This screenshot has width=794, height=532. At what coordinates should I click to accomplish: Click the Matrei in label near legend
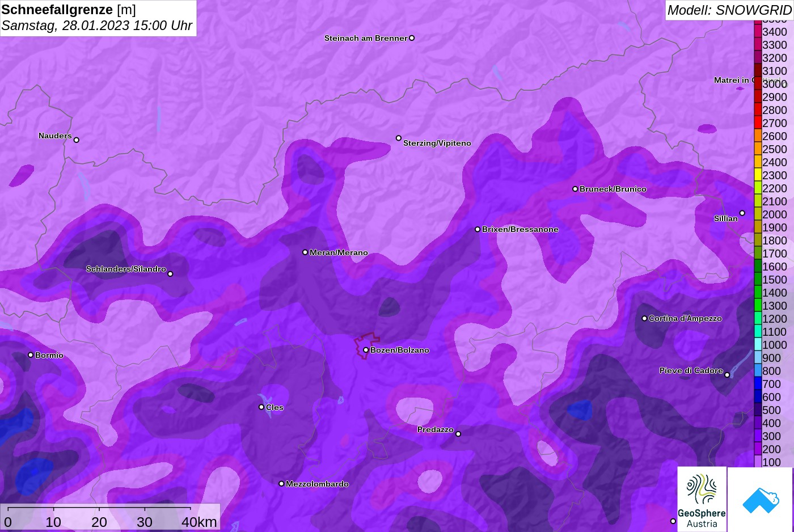coord(733,80)
